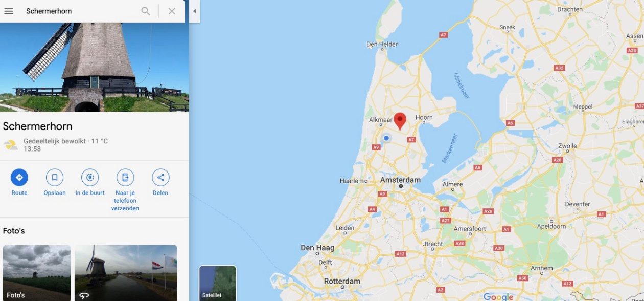Toggle the Satelliet map layer
Viewport: 644px width, 301px height.
pyautogui.click(x=217, y=283)
